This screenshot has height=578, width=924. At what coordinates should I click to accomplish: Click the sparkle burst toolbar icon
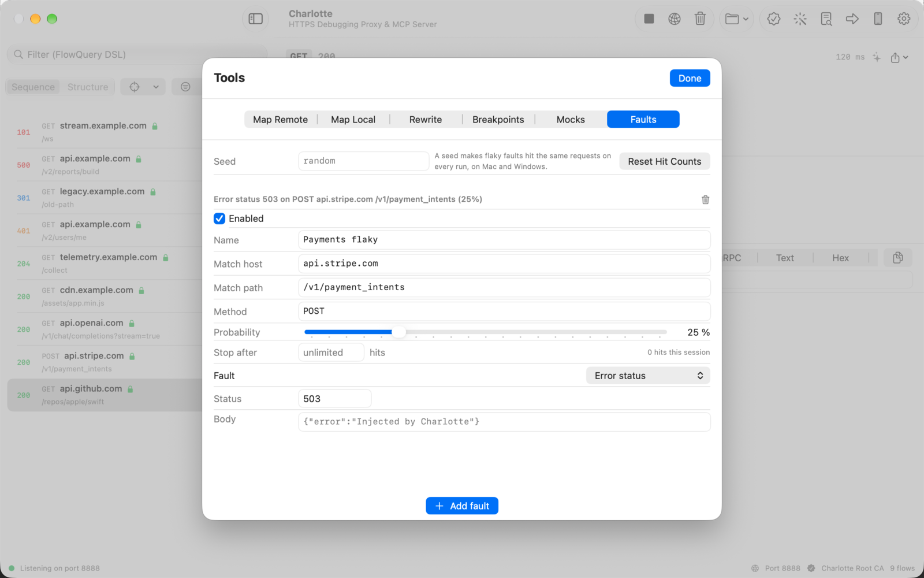pos(800,19)
